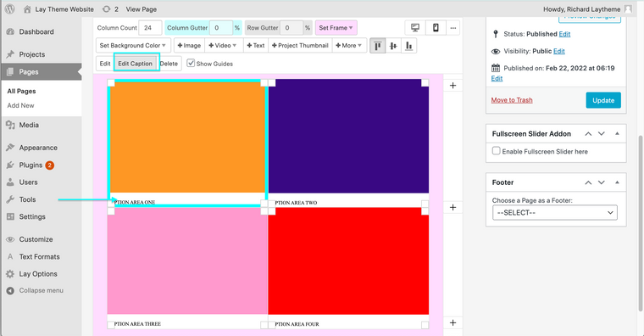Screen dimensions: 644x336
Task: Click the Edit Caption button
Action: pyautogui.click(x=135, y=64)
